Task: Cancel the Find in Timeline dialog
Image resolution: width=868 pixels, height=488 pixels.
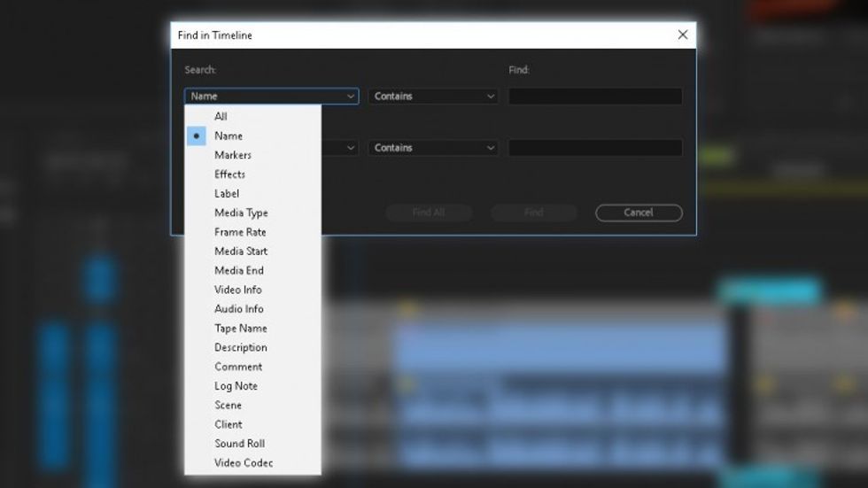Action: click(x=639, y=213)
